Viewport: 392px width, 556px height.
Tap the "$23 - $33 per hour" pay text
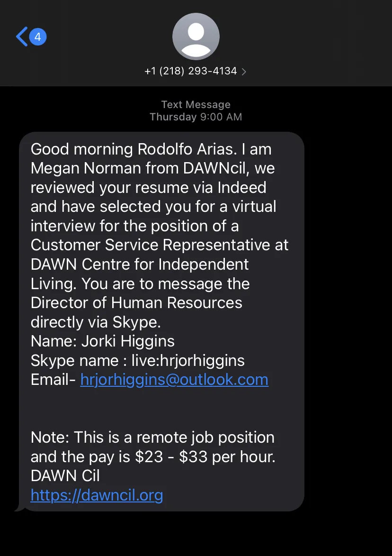click(205, 457)
